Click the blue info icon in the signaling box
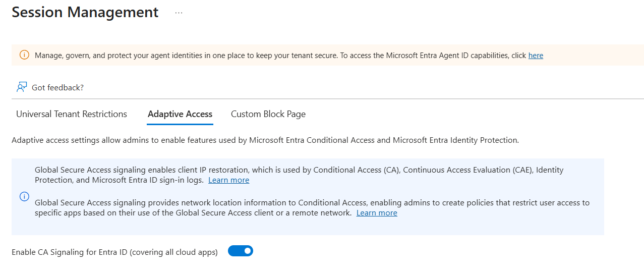This screenshot has height=274, width=644. (24, 196)
